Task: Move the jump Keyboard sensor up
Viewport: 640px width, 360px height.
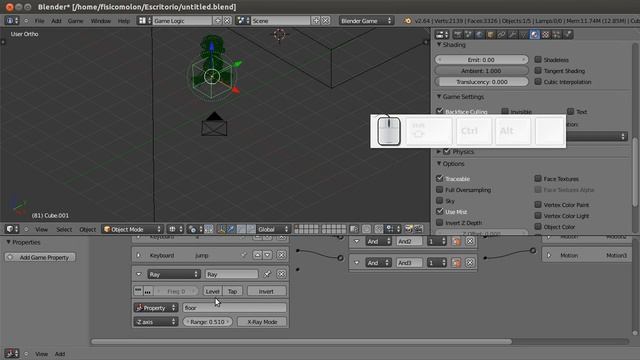Action: (x=258, y=255)
